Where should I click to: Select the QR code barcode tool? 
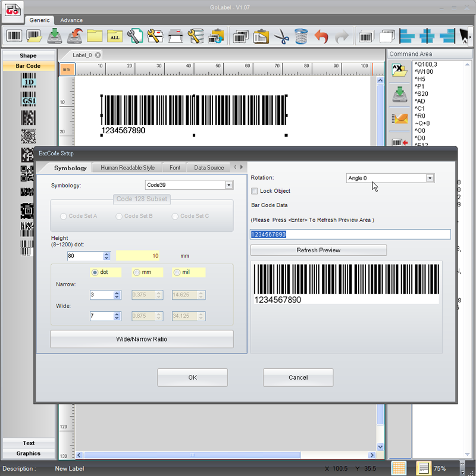coord(28,174)
